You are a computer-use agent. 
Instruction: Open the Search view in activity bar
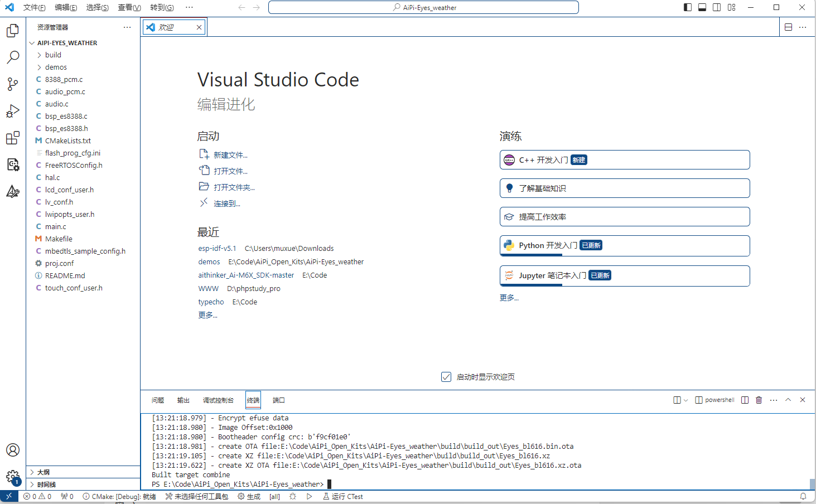pyautogui.click(x=13, y=57)
